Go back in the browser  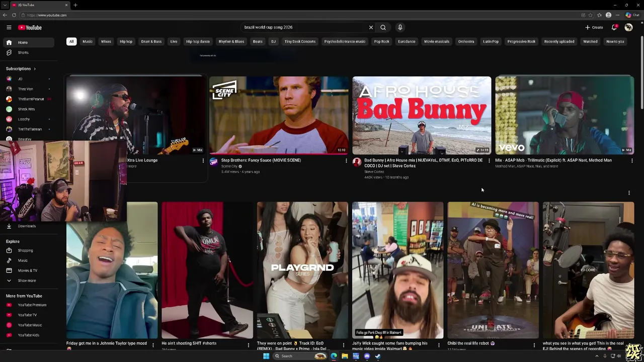pos(5,15)
